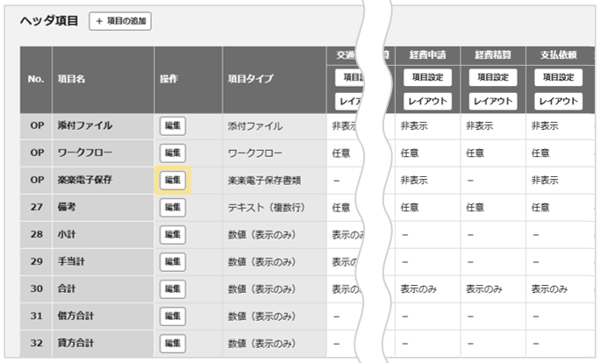Click 非表示 in 楽楽電子保存 row under 支払依頼
Image resolution: width=600 pixels, height=363 pixels.
[x=545, y=181]
